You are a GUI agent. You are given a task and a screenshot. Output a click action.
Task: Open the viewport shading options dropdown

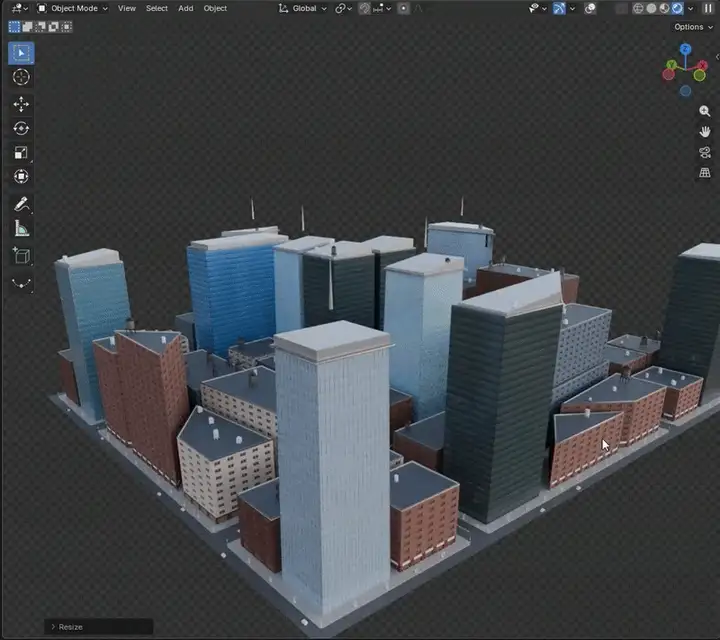pos(690,8)
